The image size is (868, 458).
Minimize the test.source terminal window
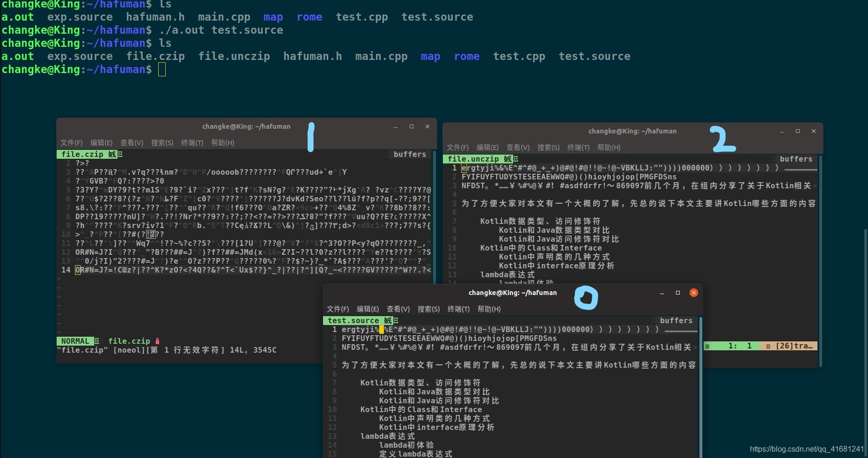click(x=662, y=293)
